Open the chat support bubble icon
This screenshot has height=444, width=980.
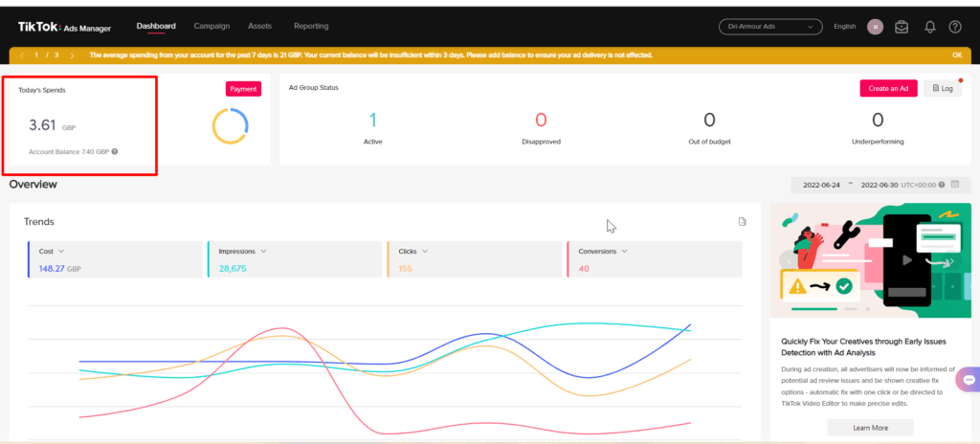click(x=969, y=380)
